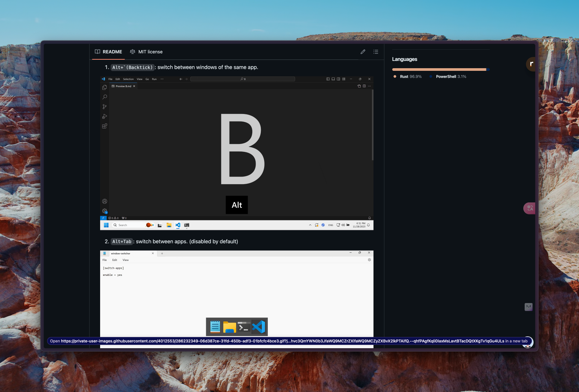Click Notepad settings gear icon in demo
579x392 pixels.
point(370,260)
